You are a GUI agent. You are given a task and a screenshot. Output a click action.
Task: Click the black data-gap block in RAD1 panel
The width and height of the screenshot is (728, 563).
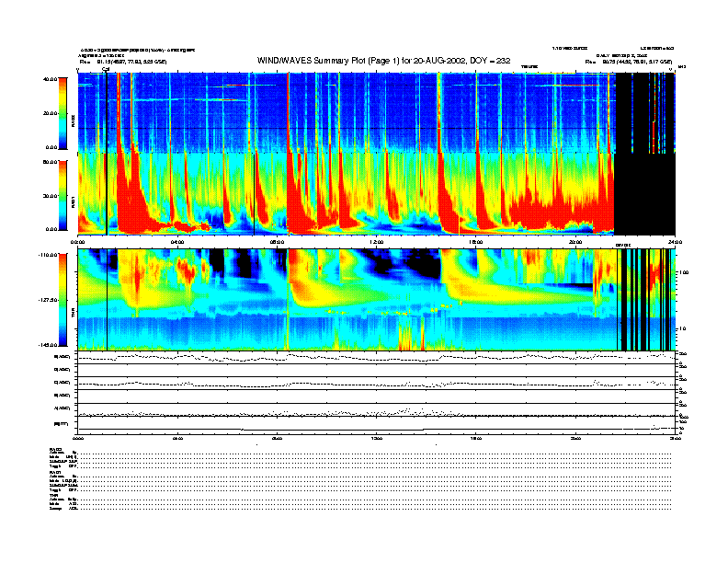(644, 194)
